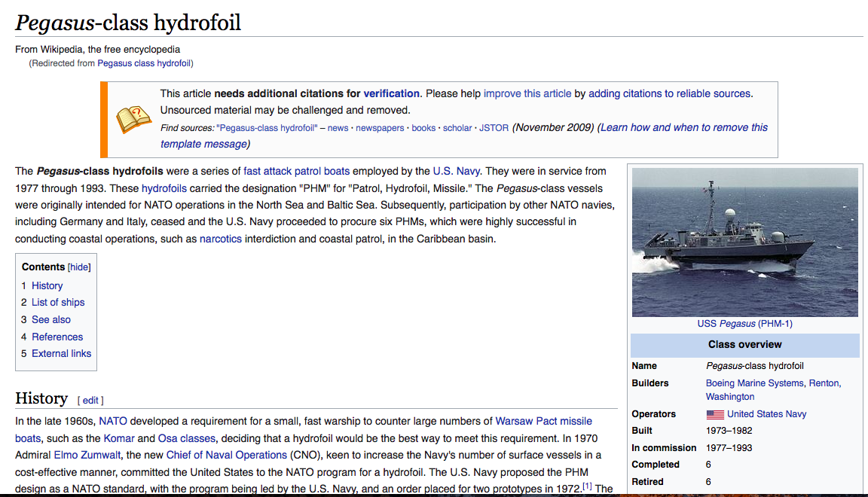Go to List of ships section
The image size is (868, 497).
click(x=58, y=302)
